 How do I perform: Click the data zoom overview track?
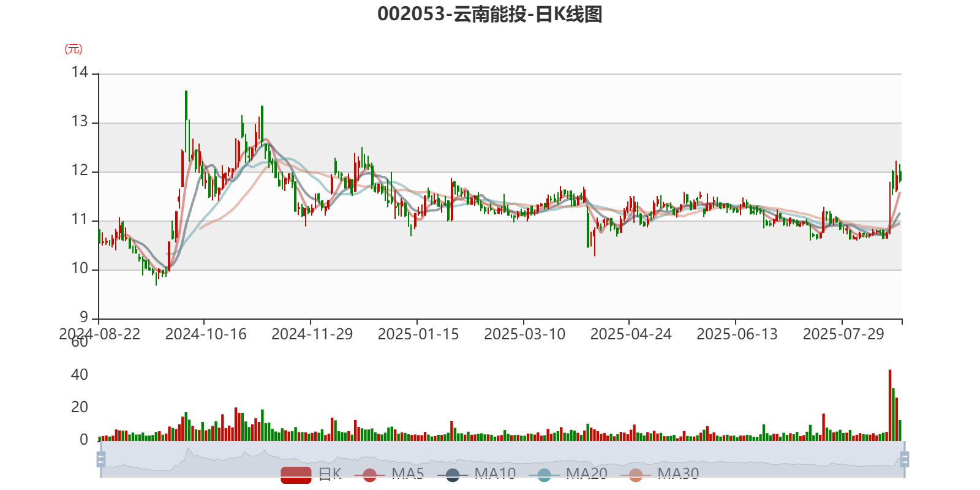pos(502,459)
